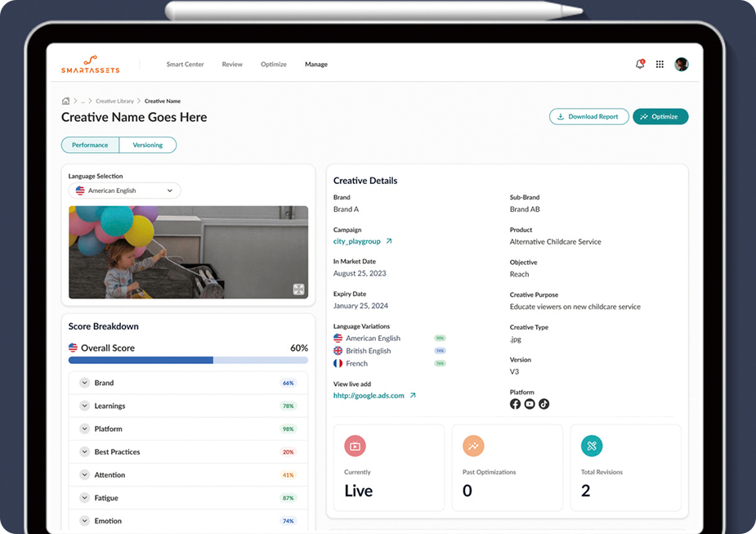Click the Currently Live status icon

pos(355,446)
